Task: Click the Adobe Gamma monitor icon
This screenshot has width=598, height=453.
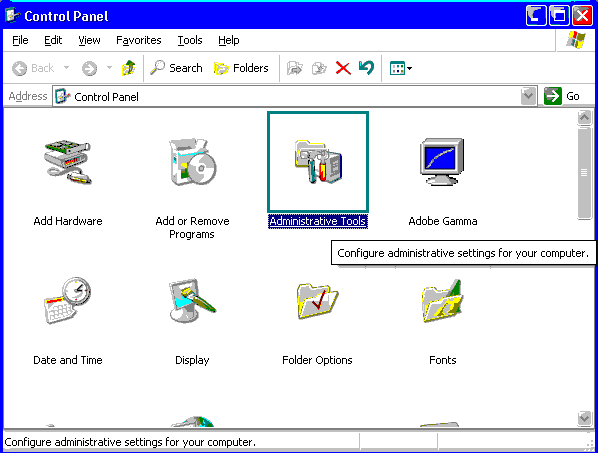Action: click(442, 162)
